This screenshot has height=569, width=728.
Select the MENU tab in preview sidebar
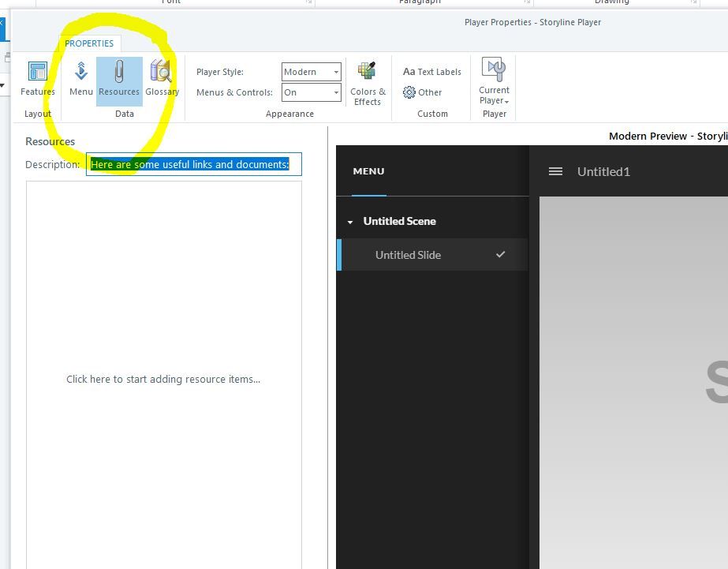368,171
